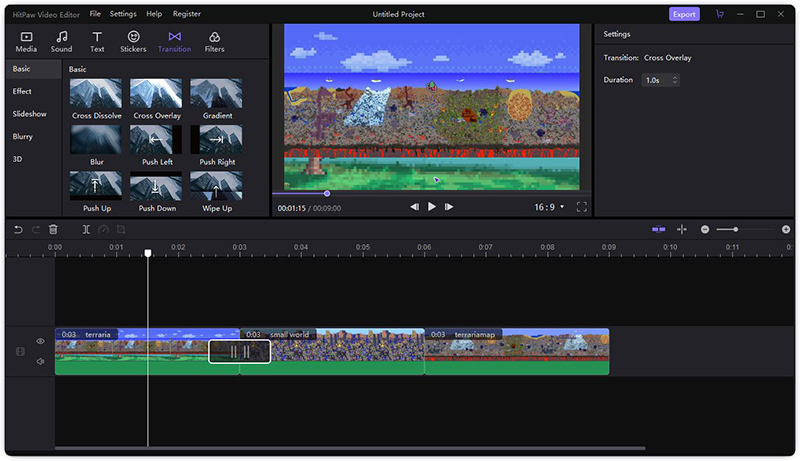Viewport: 800px width, 461px height.
Task: Click the fit timeline marker icon
Action: [682, 229]
